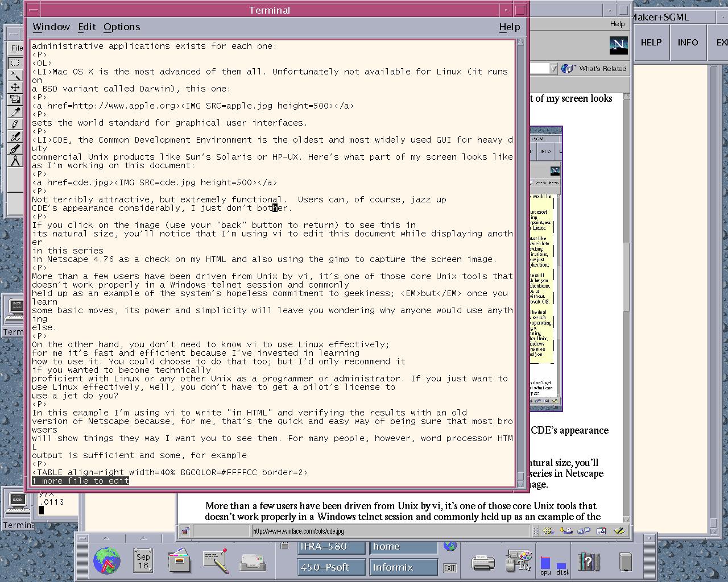The image size is (728, 582).
Task: Open the CDE file manager drawer icon
Action: pyautogui.click(x=179, y=560)
